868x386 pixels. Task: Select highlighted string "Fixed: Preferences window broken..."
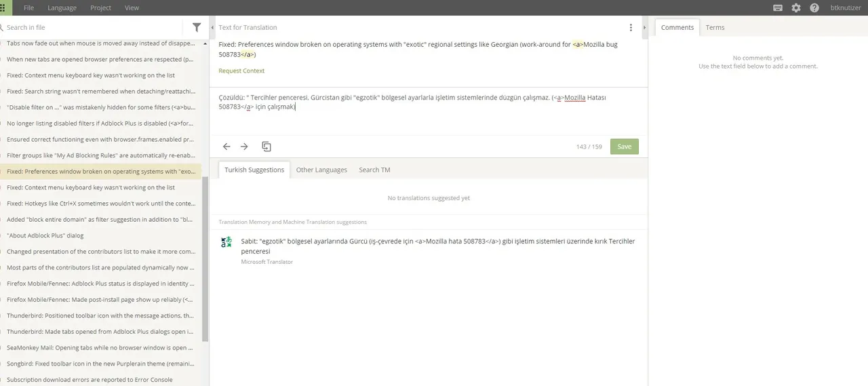coord(101,172)
